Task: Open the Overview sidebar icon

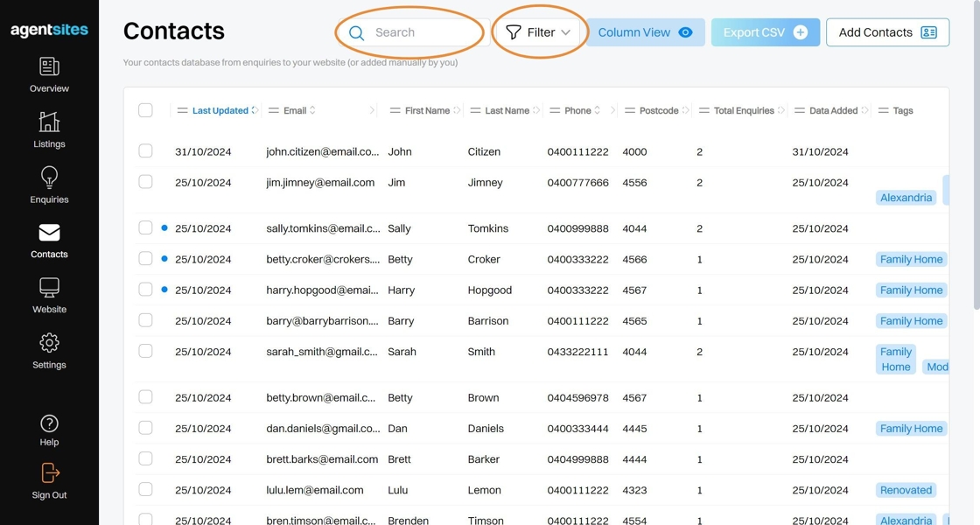Action: (49, 66)
